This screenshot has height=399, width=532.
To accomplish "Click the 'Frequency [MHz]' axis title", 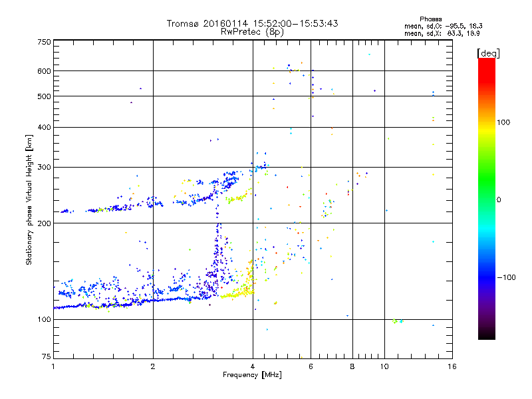I will coord(252,375).
